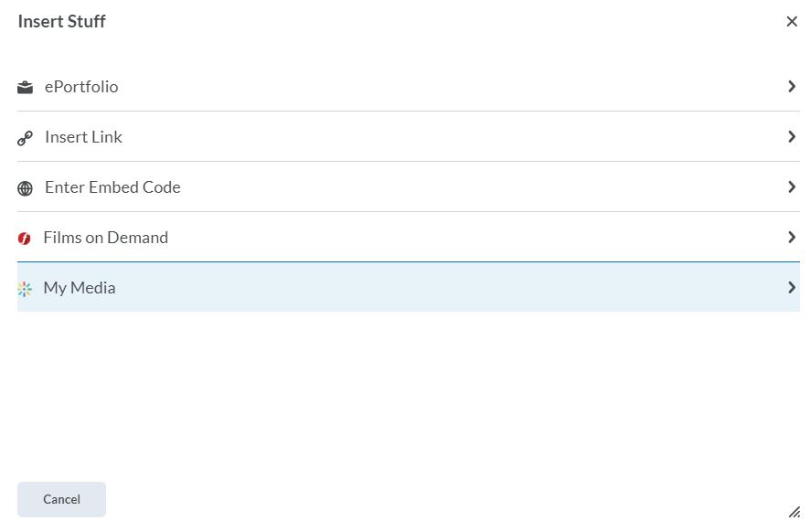Click the dialog resize handle in corner
The height and width of the screenshot is (532, 810).
pyautogui.click(x=794, y=513)
